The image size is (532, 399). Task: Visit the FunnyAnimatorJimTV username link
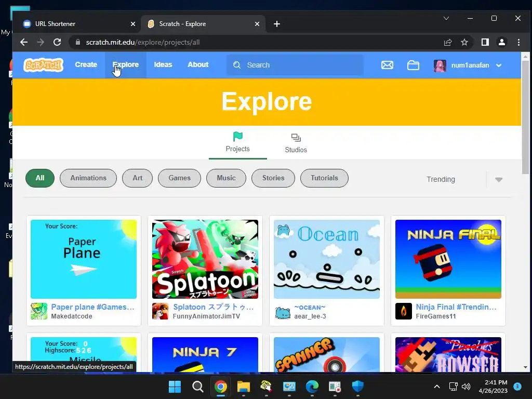point(206,316)
